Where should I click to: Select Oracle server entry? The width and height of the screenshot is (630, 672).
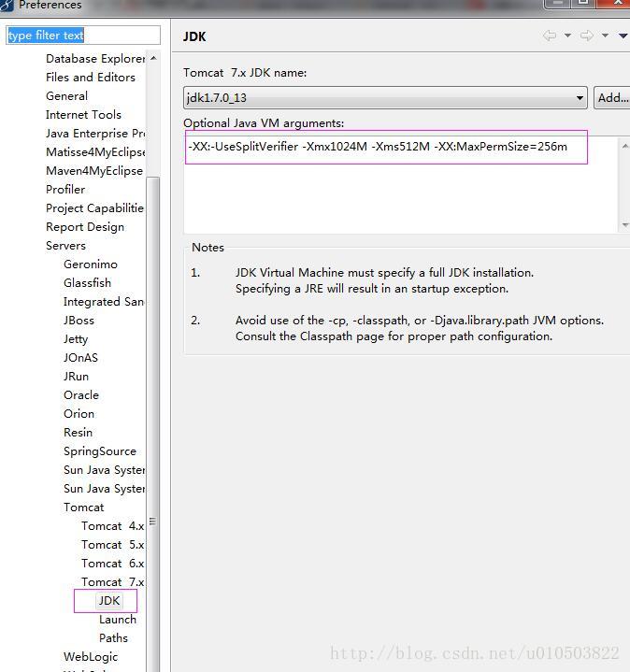(x=81, y=395)
